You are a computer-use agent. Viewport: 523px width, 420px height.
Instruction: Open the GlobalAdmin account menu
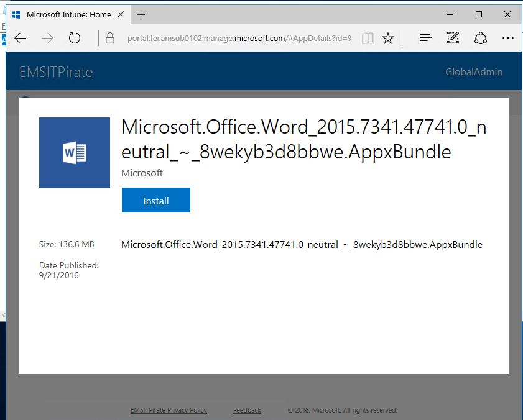[474, 72]
